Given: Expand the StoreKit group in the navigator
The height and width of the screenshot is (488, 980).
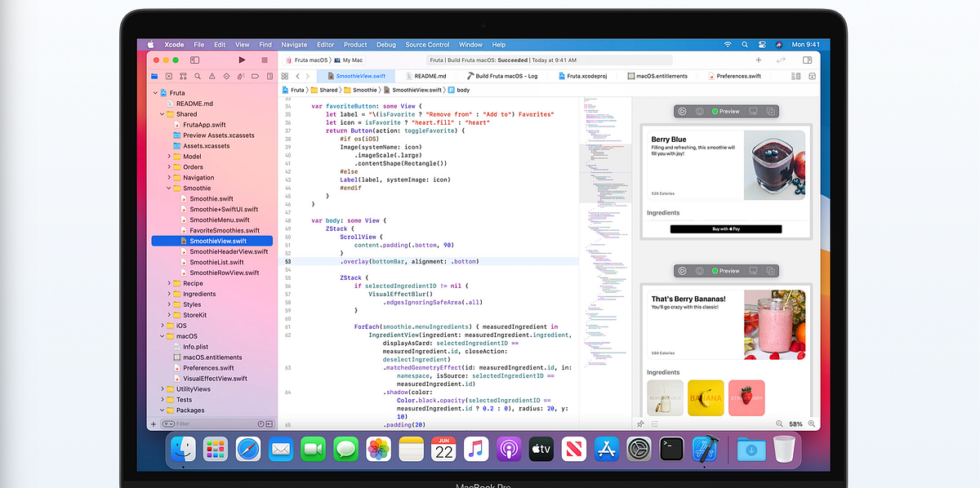Looking at the screenshot, I should 167,314.
